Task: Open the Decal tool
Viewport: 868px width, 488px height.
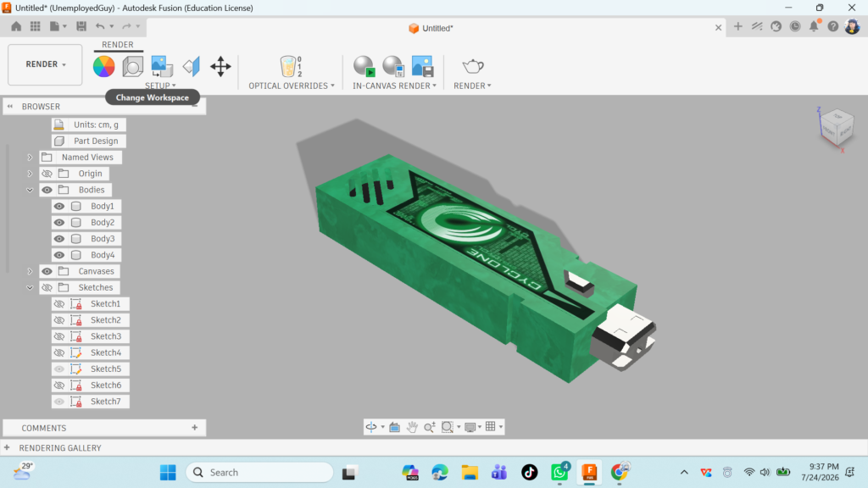Action: (162, 66)
